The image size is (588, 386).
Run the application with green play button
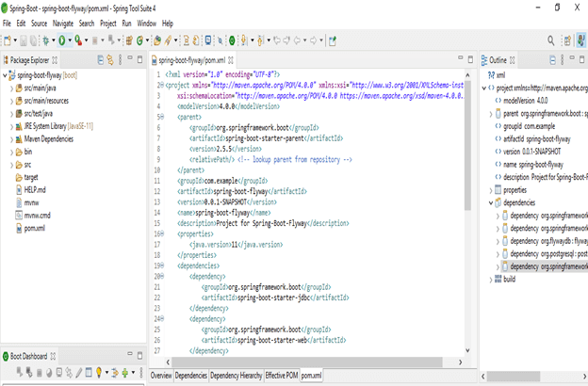[62, 40]
